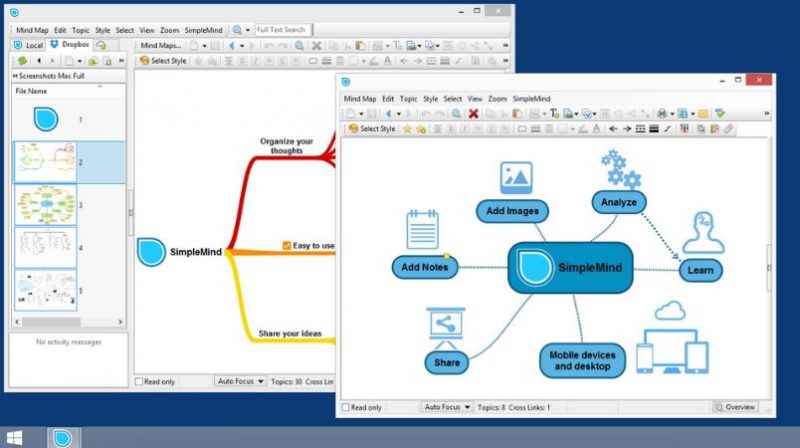Viewport: 800px width, 448px height.
Task: Open the Topic menu in front window
Action: [x=408, y=98]
